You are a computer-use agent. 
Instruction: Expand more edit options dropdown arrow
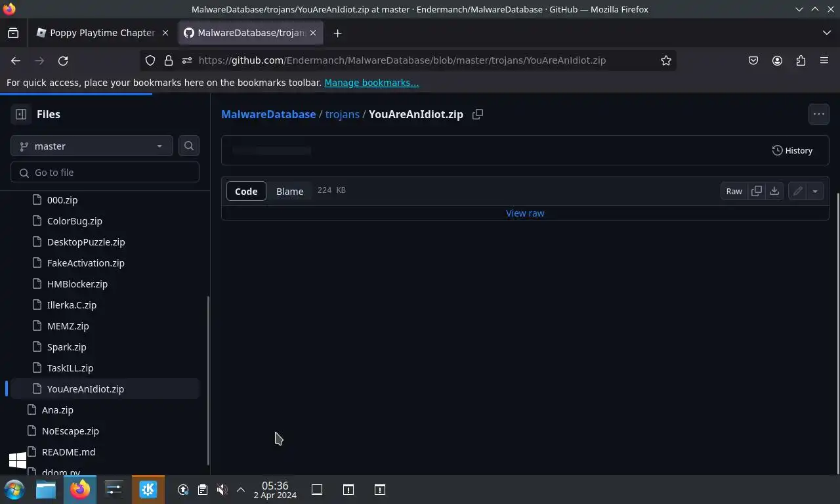815,191
